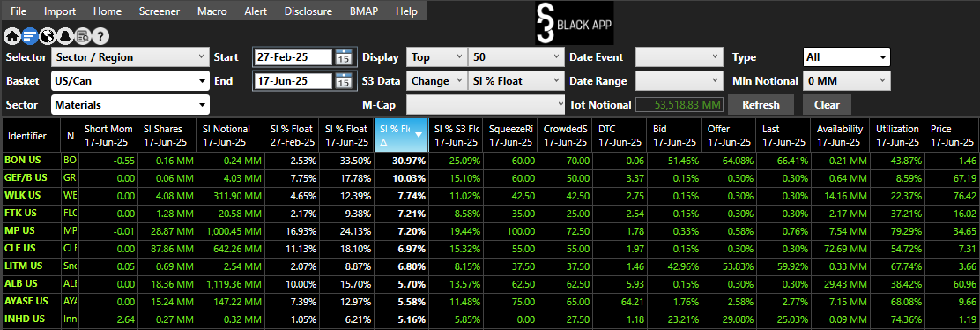Expand the Sector Materials dropdown

coord(130,105)
